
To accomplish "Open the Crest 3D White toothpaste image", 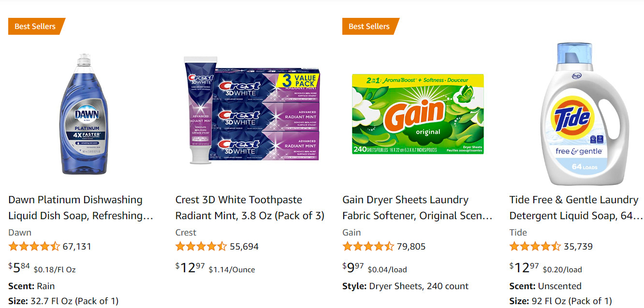I will (x=251, y=111).
